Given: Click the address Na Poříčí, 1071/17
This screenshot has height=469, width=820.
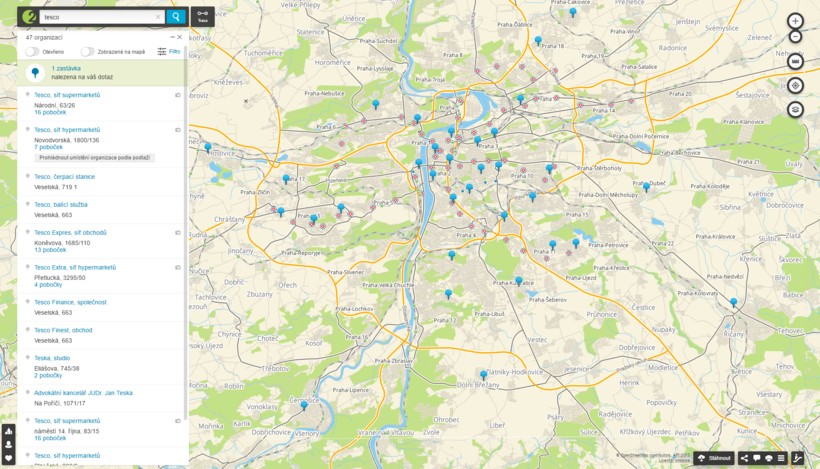Looking at the screenshot, I should 60,403.
